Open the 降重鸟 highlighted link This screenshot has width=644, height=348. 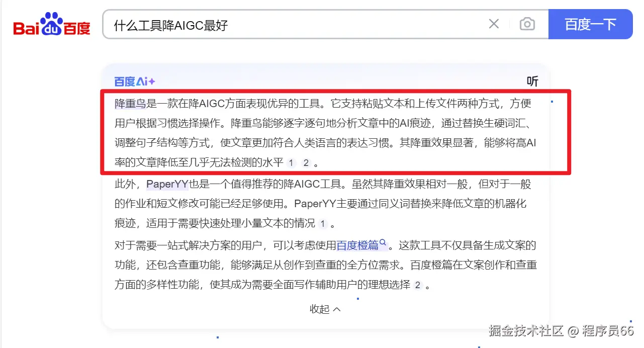(x=130, y=104)
